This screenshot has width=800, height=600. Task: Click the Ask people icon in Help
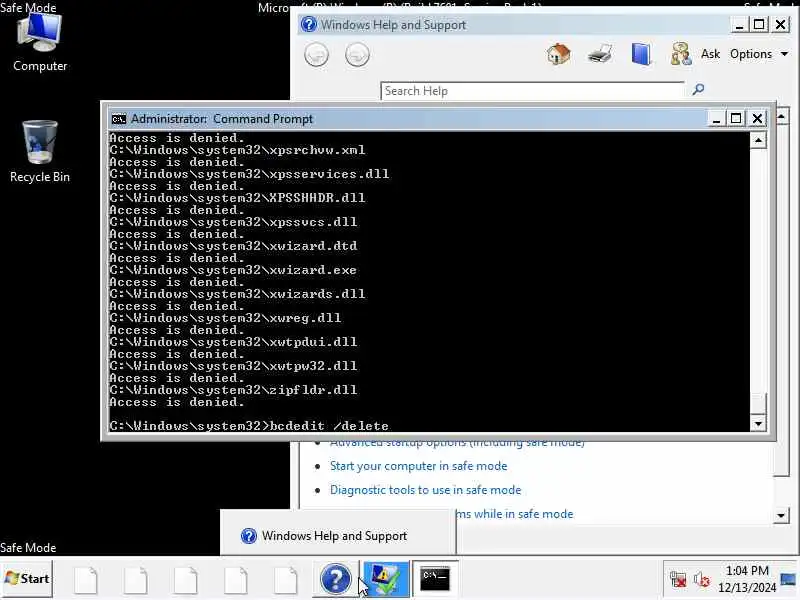681,54
